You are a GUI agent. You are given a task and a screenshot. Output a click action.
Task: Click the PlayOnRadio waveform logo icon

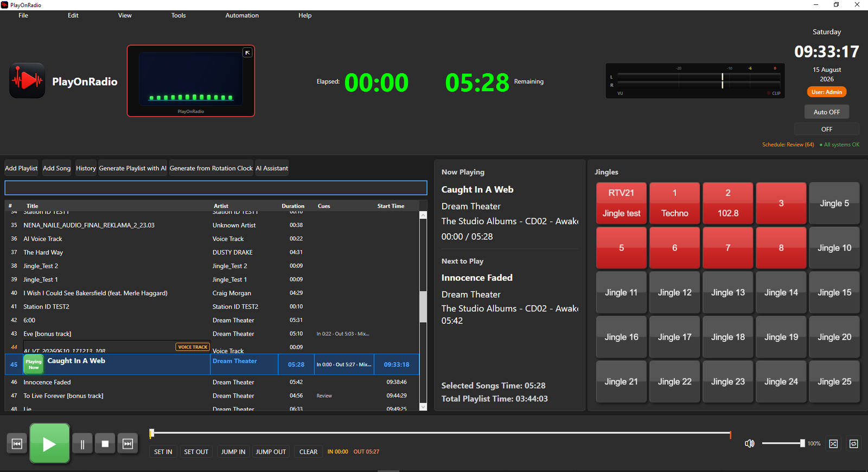(x=27, y=81)
